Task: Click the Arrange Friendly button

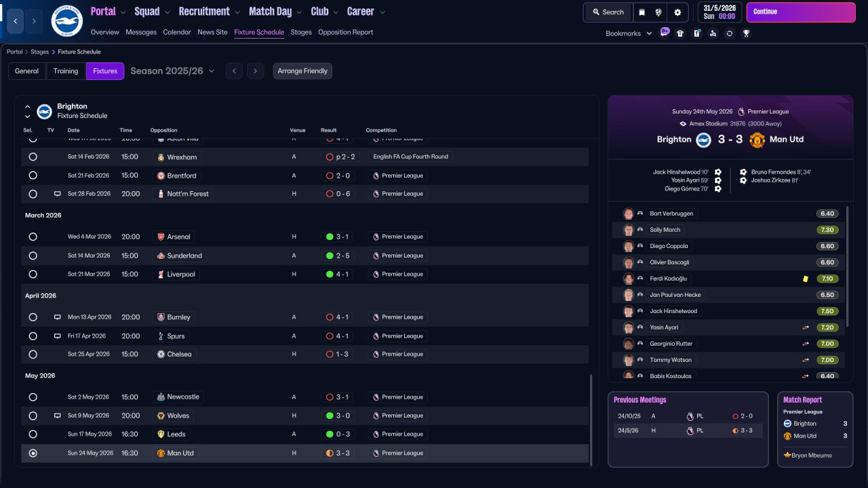Action: click(302, 71)
